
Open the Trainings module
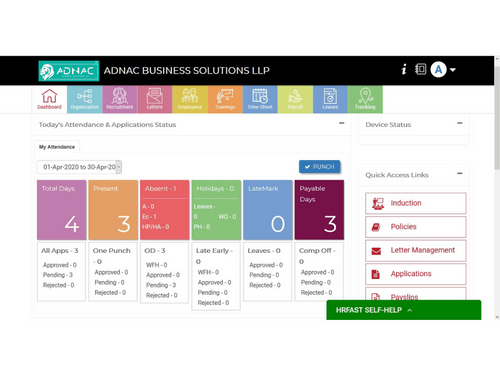pyautogui.click(x=225, y=99)
